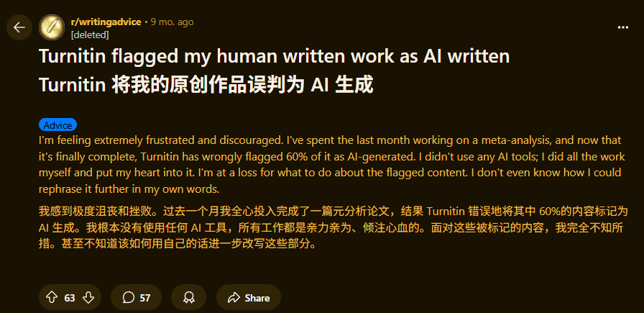This screenshot has width=644, height=313.
Task: Click the 57 comments count
Action: tap(145, 298)
